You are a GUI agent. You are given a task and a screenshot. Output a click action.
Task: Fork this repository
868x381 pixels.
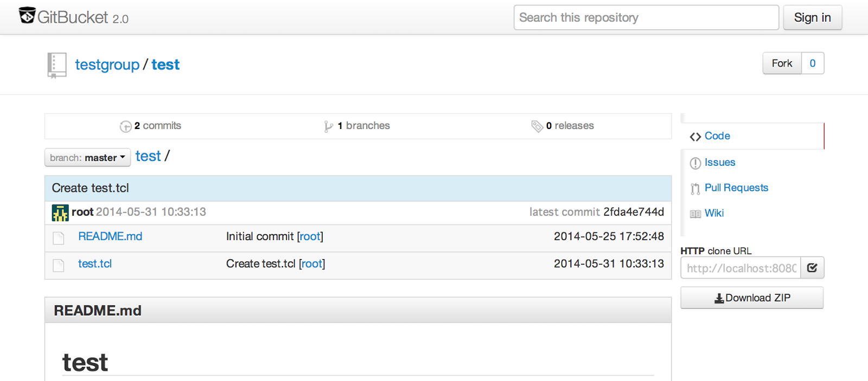pos(782,63)
